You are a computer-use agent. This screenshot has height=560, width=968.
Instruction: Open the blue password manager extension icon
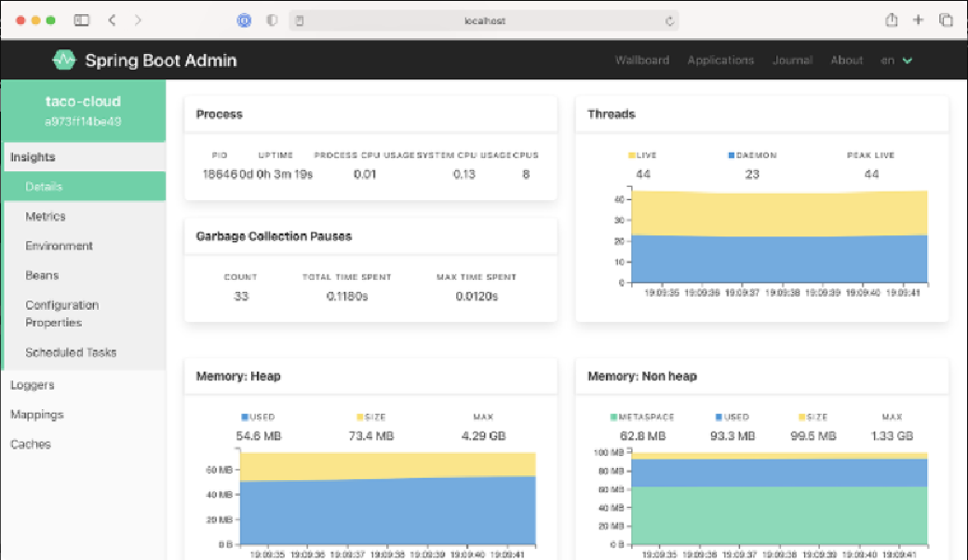click(244, 20)
